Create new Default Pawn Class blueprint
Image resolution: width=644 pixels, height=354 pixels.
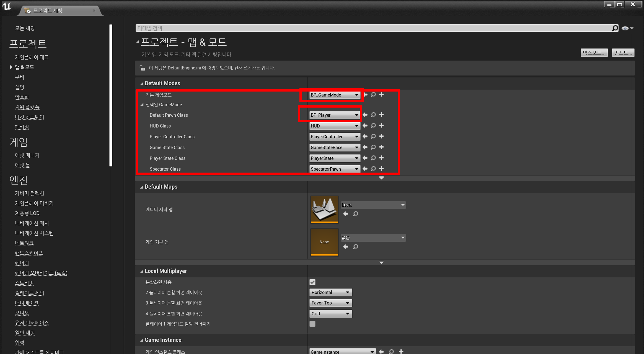(x=381, y=115)
